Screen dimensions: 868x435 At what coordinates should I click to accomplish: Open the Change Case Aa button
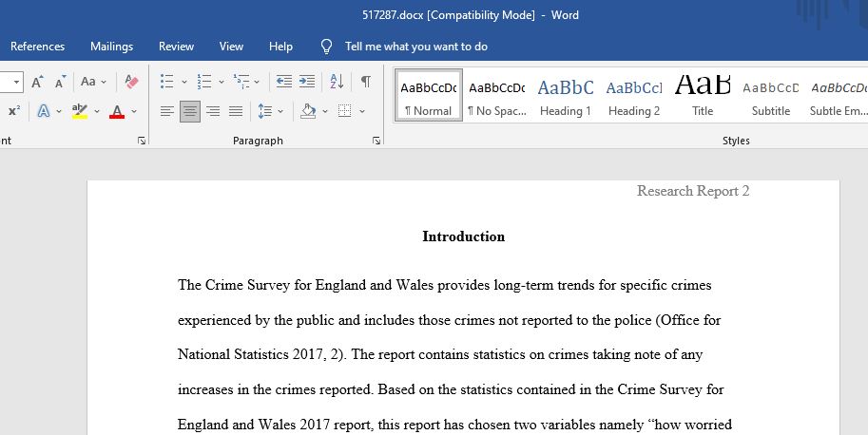pos(88,82)
